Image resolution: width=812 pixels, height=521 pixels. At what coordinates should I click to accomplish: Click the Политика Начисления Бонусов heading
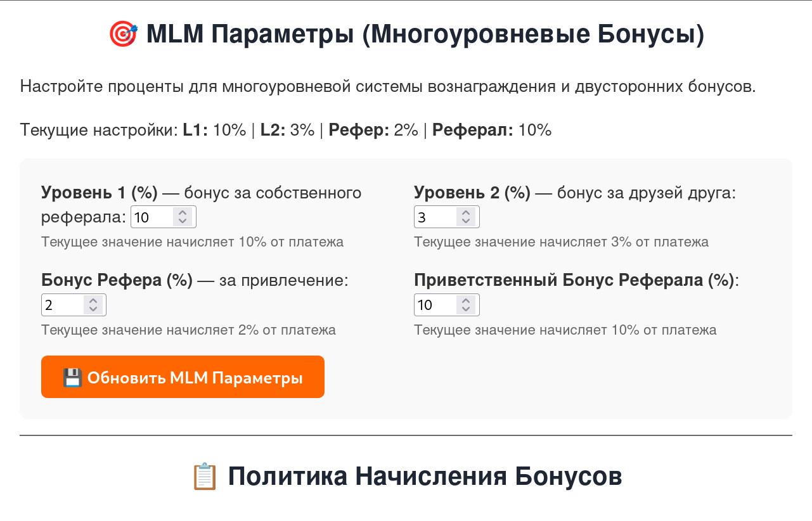426,475
